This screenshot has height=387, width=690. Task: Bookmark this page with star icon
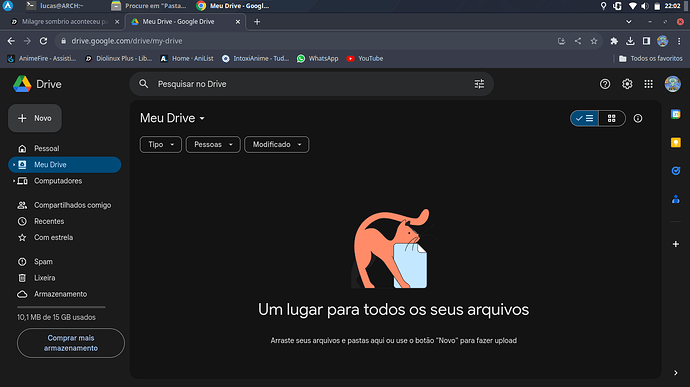click(x=594, y=41)
